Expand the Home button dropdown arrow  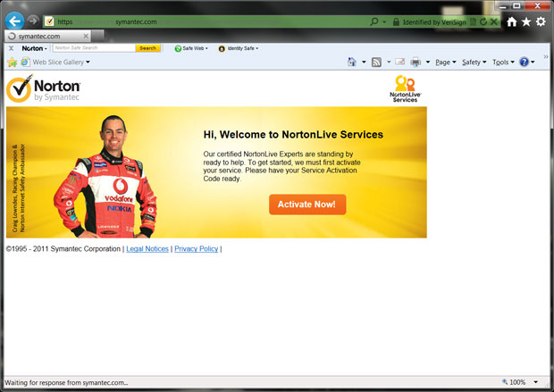coord(364,63)
